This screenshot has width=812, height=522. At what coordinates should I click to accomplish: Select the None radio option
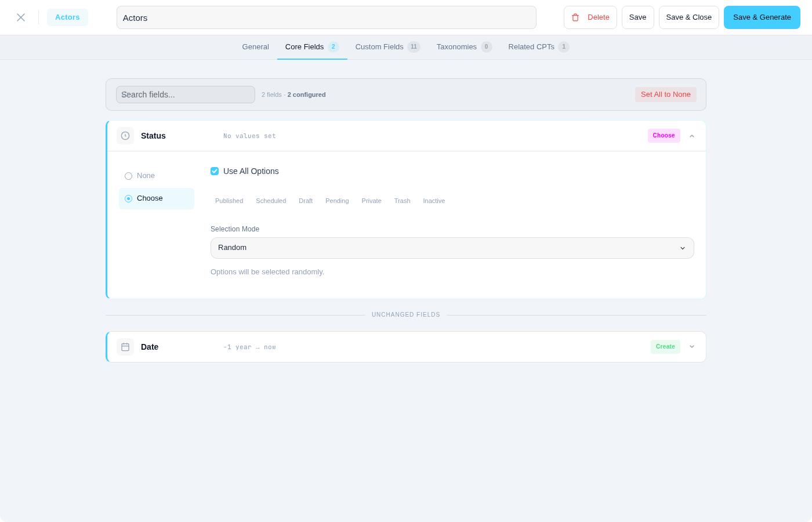coord(129,176)
